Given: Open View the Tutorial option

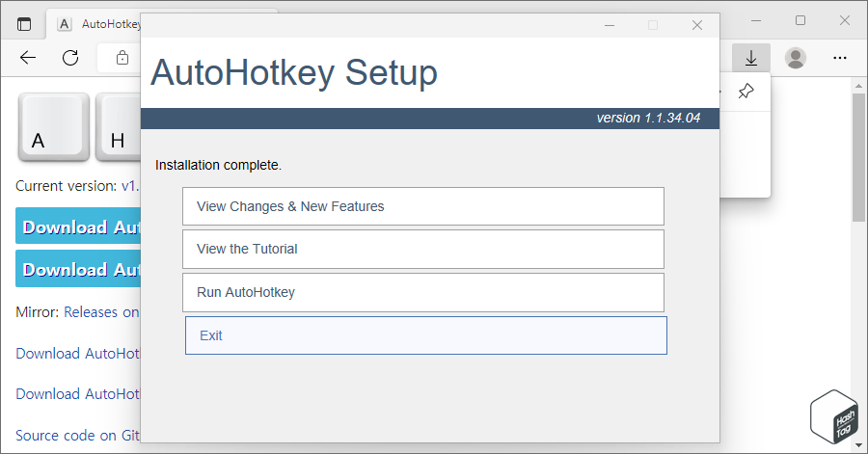Looking at the screenshot, I should [423, 249].
